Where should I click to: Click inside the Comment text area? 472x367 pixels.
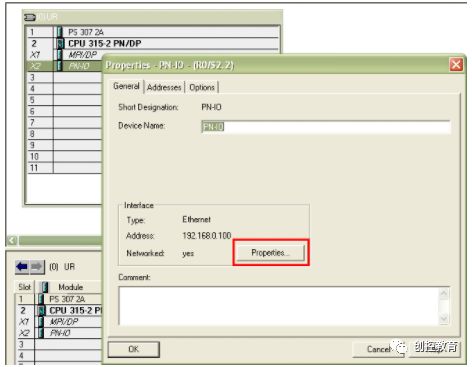(x=279, y=306)
